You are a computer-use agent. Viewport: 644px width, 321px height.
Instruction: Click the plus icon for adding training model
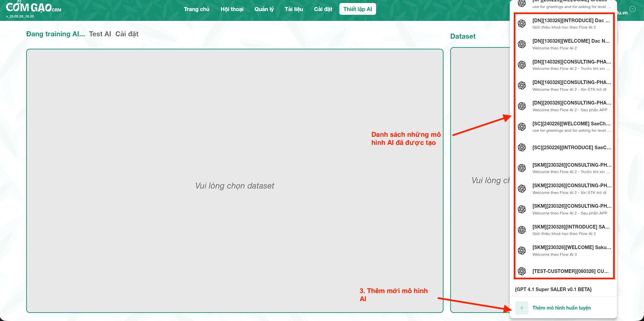pos(522,308)
